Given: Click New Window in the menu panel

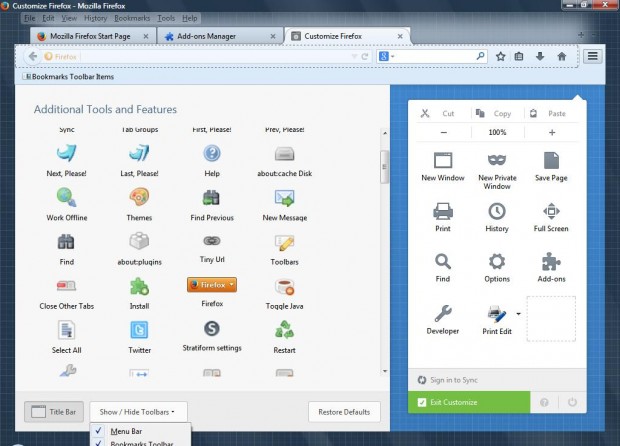Looking at the screenshot, I should 443,166.
